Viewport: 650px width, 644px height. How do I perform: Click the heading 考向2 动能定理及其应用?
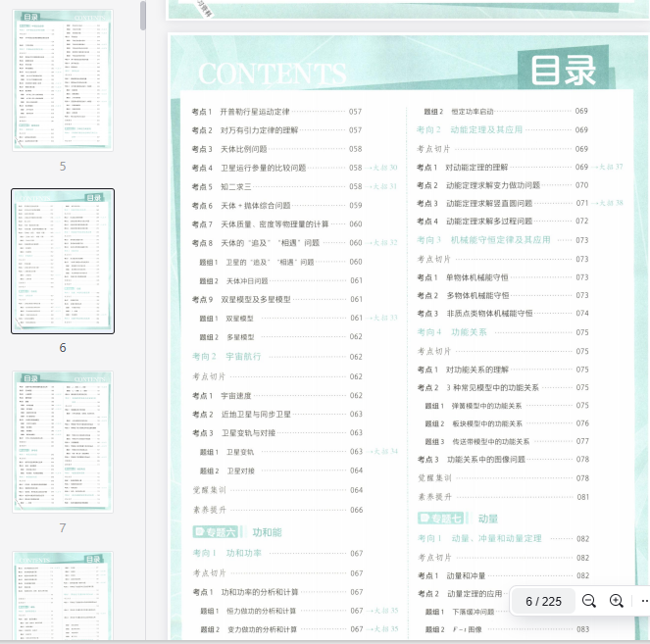click(470, 129)
